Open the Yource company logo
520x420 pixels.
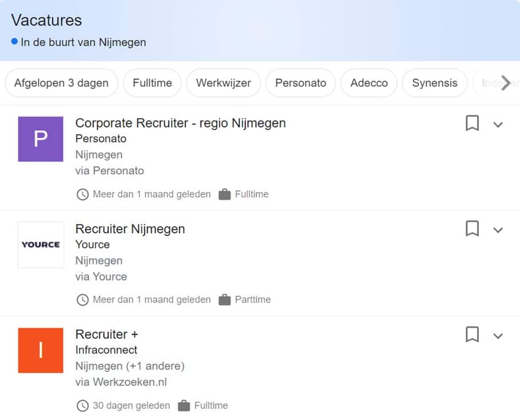pyautogui.click(x=41, y=245)
